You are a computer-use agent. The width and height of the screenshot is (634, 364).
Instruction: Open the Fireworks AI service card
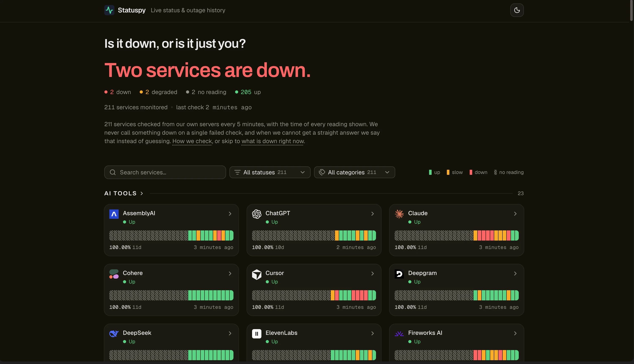(x=456, y=342)
